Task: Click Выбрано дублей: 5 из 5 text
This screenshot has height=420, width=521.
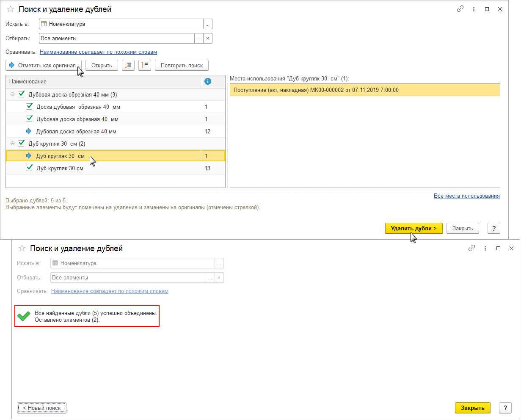Action: pos(36,200)
